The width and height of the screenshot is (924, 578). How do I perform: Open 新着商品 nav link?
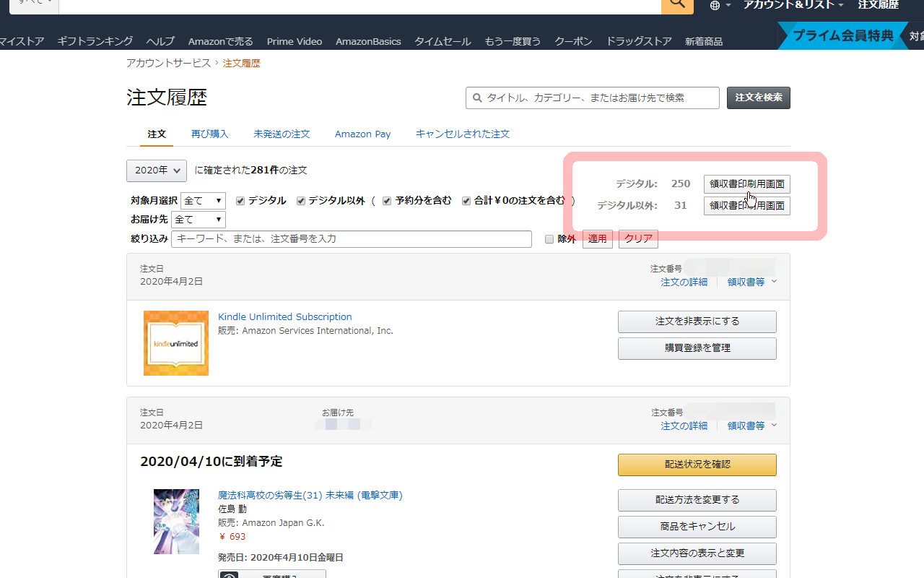[704, 41]
